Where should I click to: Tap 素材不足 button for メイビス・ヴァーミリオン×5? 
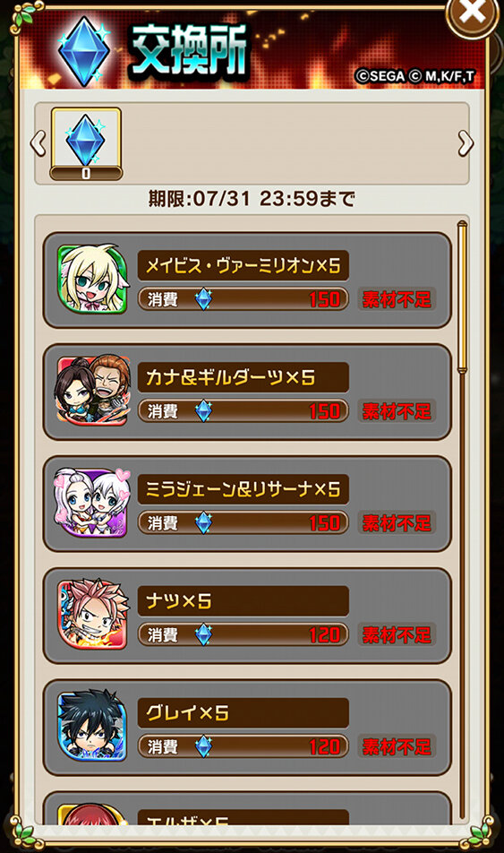(397, 299)
